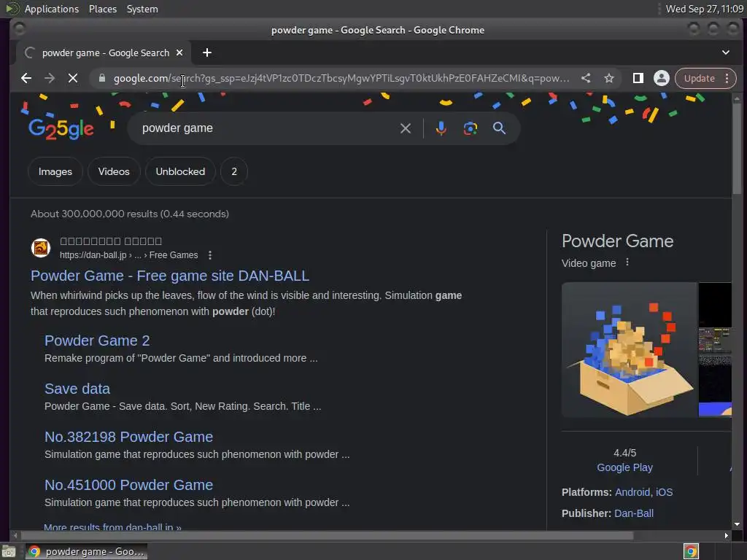Image resolution: width=747 pixels, height=560 pixels.
Task: Submit search with magnifier icon
Action: click(499, 128)
